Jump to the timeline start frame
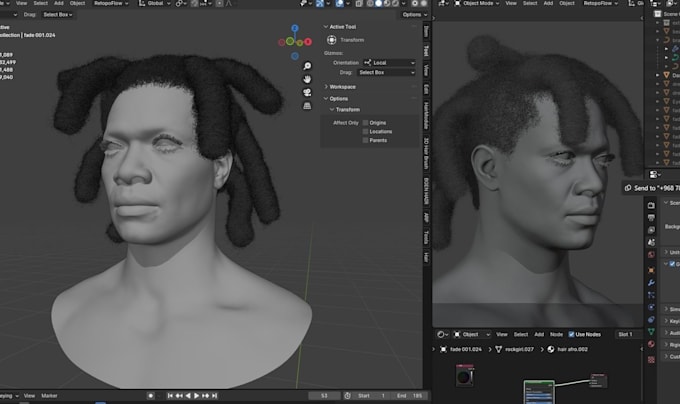Viewport: 680px width, 404px height. [170, 396]
